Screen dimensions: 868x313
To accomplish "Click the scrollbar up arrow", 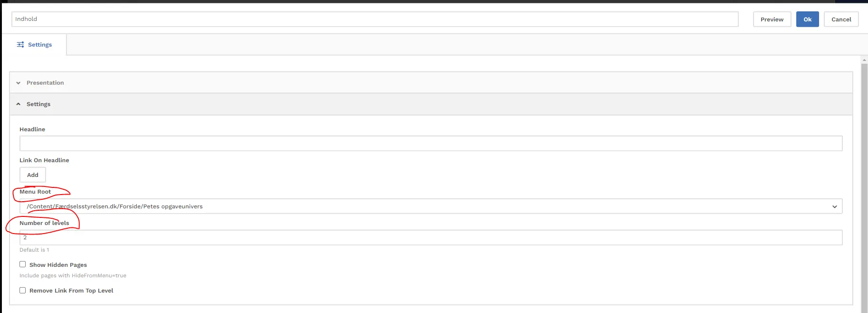I will pyautogui.click(x=864, y=60).
